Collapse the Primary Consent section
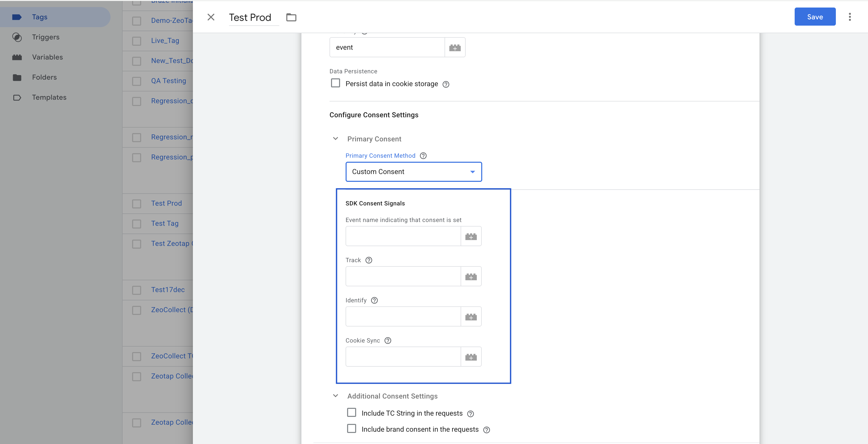 pos(335,139)
